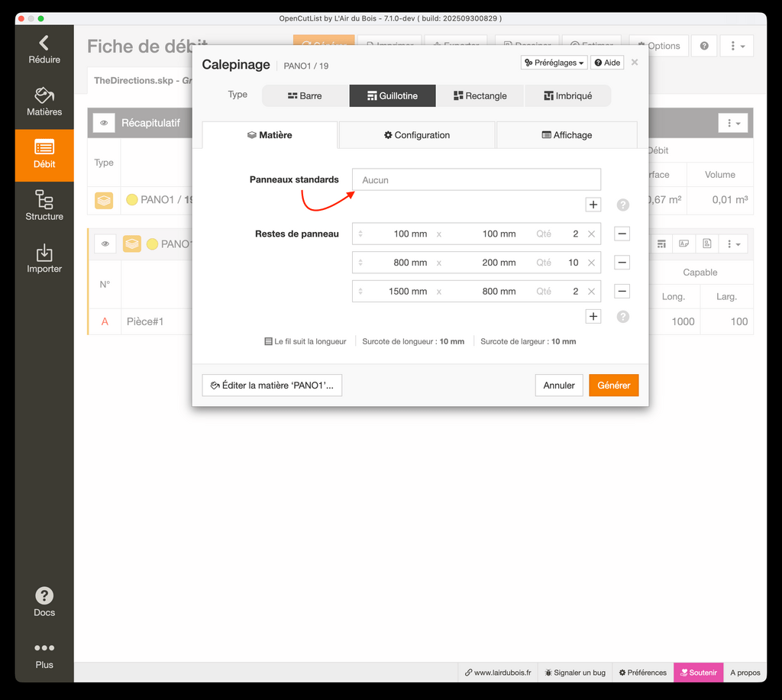Expand the Récapitulatif options dropdown
This screenshot has height=700, width=782.
tap(733, 123)
